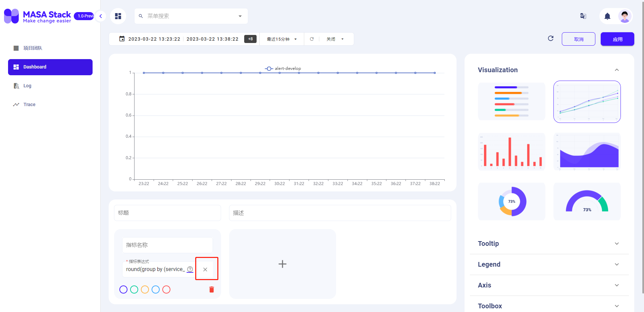The width and height of the screenshot is (644, 312).
Task: Delete the metric with the trash icon
Action: pyautogui.click(x=211, y=289)
